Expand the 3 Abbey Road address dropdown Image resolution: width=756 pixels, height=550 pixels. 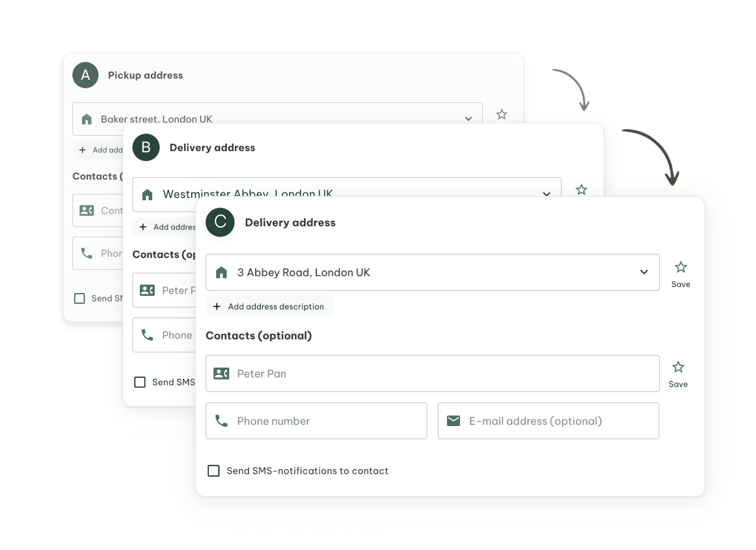(x=643, y=272)
